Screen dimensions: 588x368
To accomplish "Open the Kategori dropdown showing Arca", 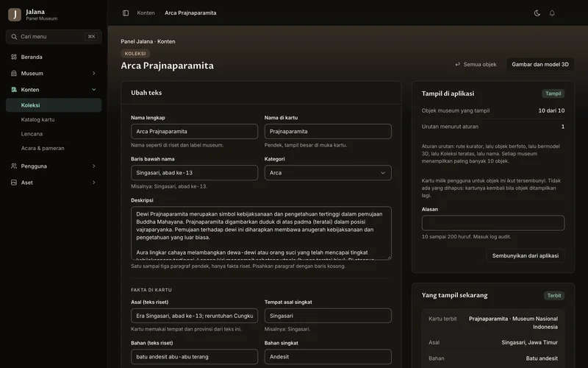I will (x=328, y=173).
